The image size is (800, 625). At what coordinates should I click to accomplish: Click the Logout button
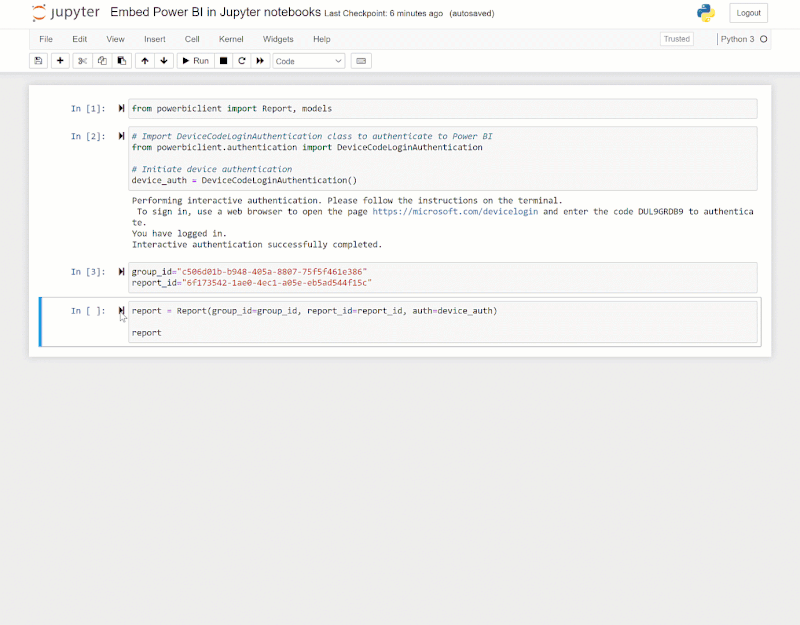point(748,13)
